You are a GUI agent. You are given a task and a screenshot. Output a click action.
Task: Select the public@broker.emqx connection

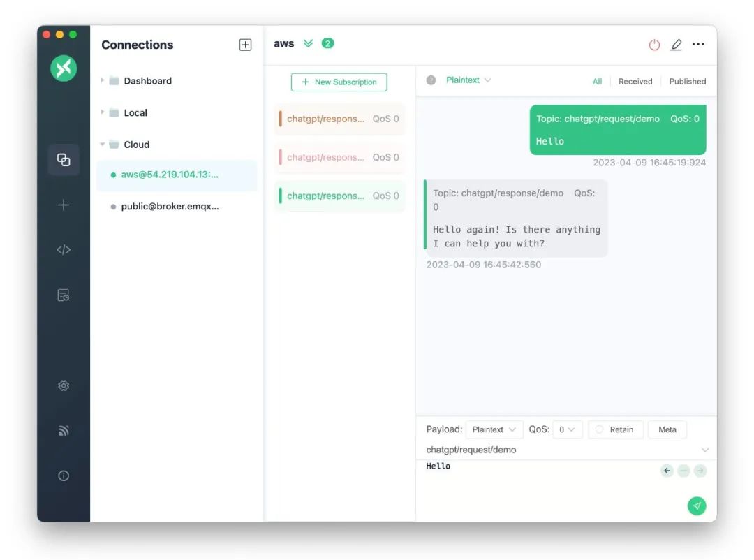pos(177,207)
